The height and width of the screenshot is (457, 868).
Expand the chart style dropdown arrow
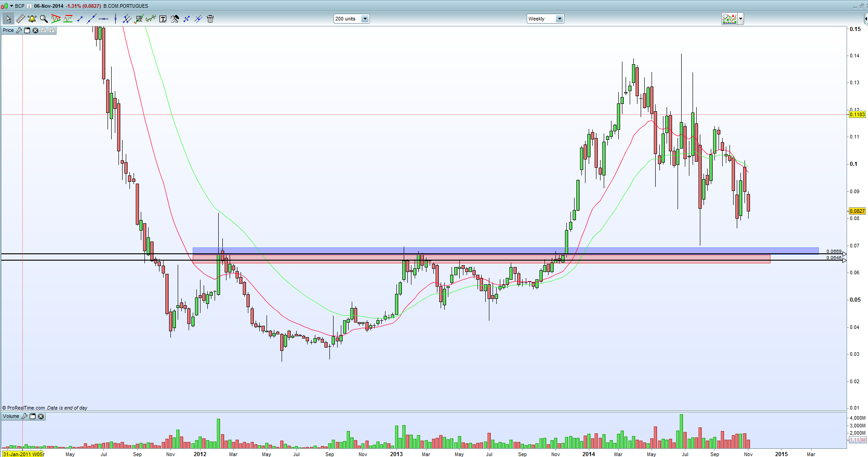(x=741, y=19)
